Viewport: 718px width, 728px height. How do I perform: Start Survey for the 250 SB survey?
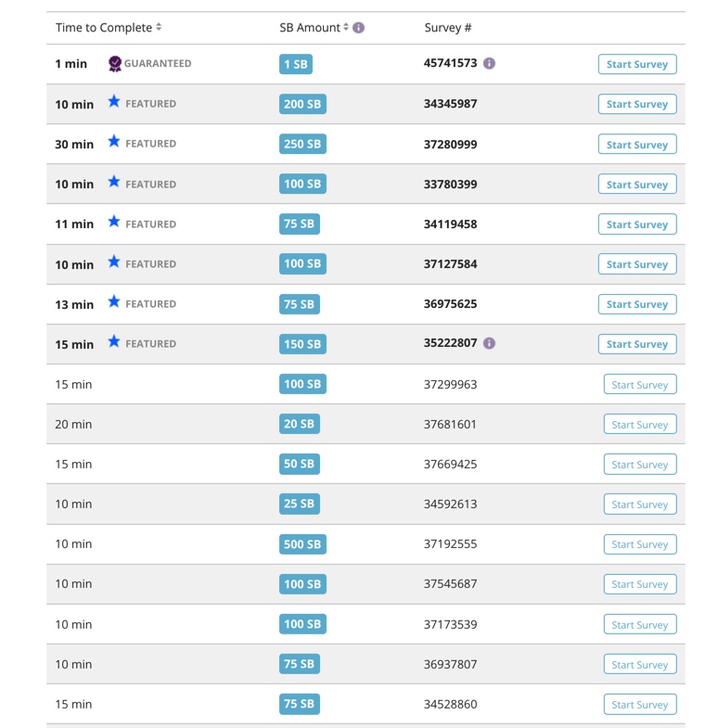coord(636,145)
